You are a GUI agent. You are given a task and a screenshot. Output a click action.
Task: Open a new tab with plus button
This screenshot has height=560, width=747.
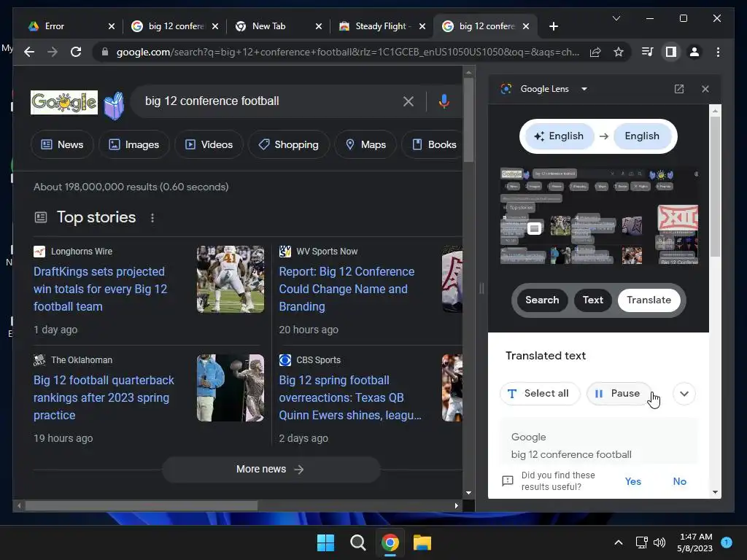click(x=553, y=26)
